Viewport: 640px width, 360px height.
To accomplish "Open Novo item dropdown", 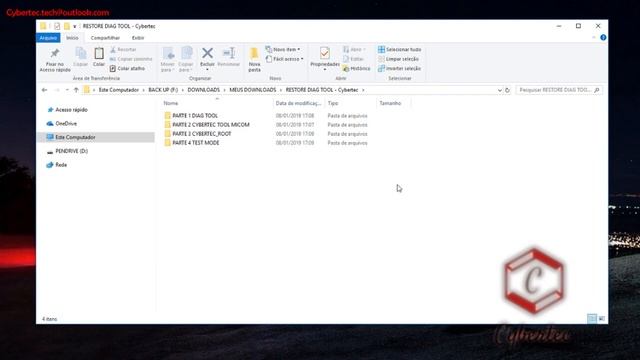I will point(283,49).
